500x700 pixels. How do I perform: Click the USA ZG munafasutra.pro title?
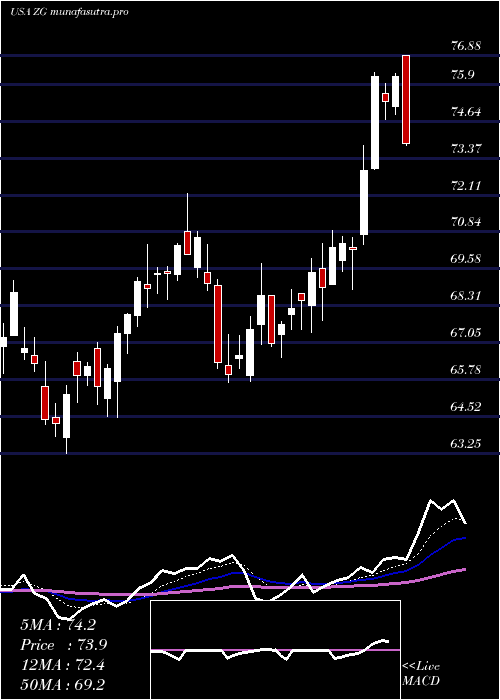point(69,12)
